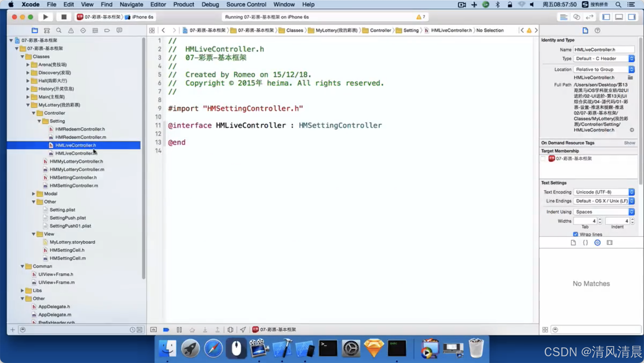Click the library filter search field
Viewport: 644px width, 363px height.
[596, 329]
